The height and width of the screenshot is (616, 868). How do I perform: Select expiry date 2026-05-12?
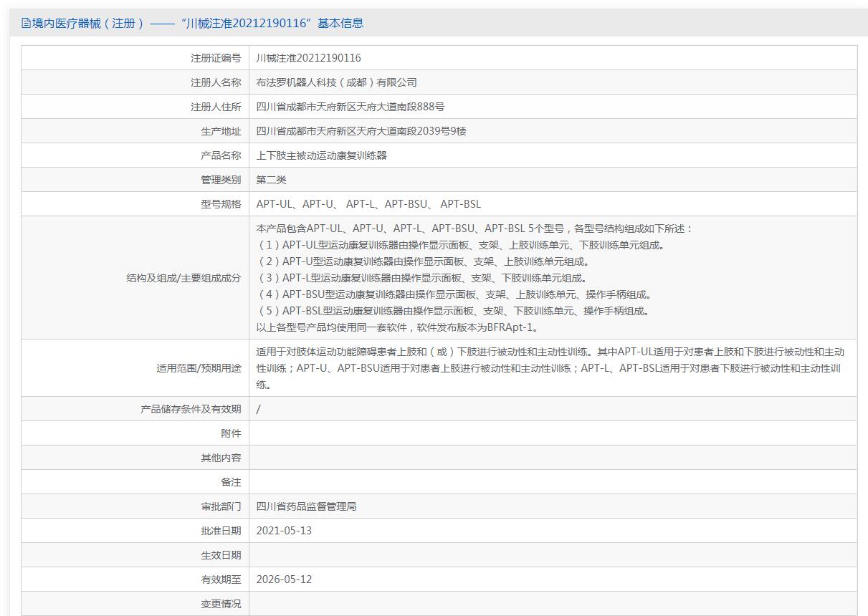(284, 579)
